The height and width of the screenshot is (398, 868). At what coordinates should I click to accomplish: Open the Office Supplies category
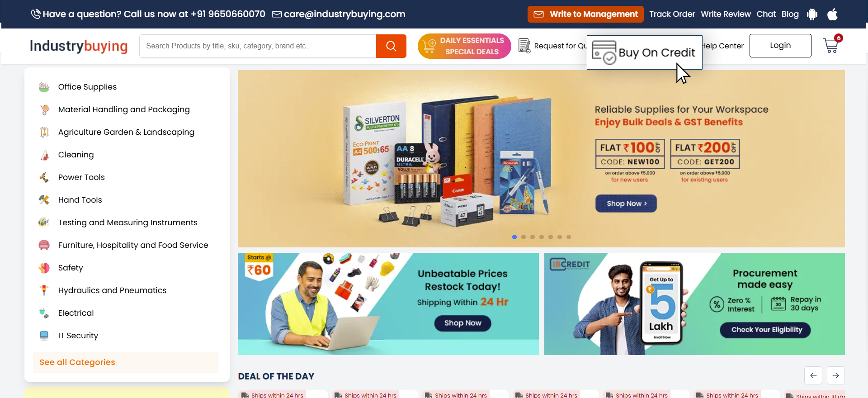tap(87, 87)
